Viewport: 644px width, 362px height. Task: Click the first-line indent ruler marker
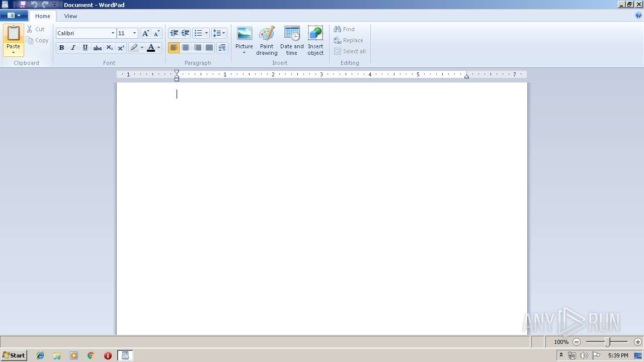point(177,72)
